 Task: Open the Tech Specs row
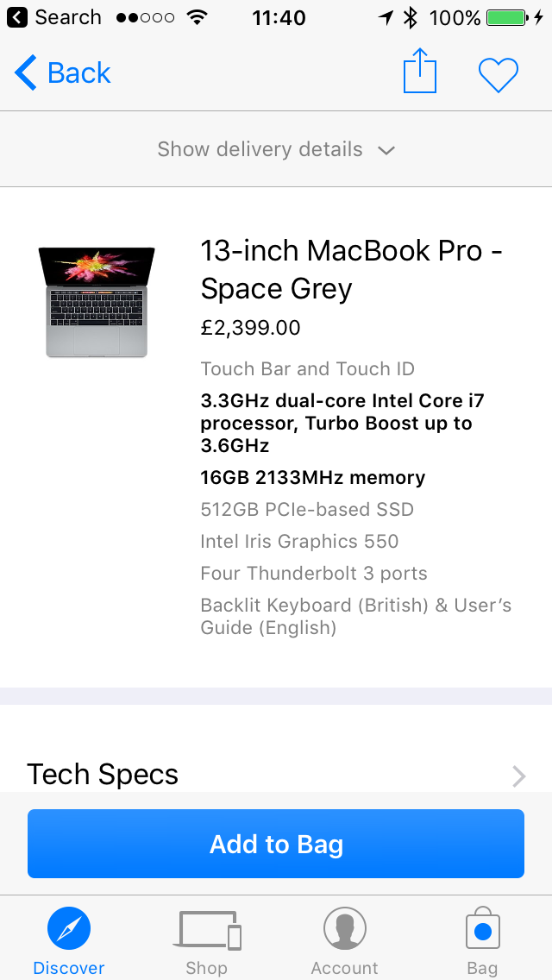pos(103,775)
